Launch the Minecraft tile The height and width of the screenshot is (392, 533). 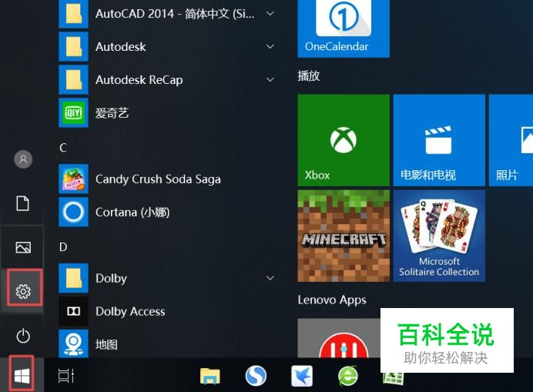[x=344, y=236]
